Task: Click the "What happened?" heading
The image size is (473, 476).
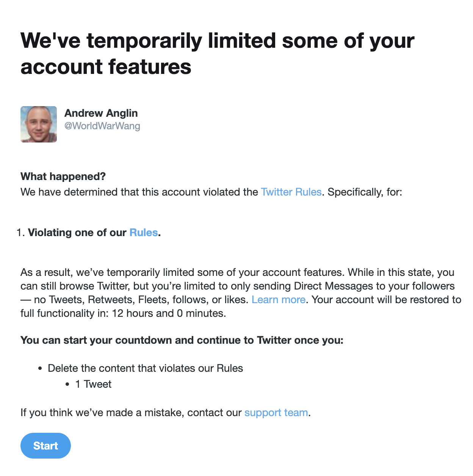Action: (63, 177)
